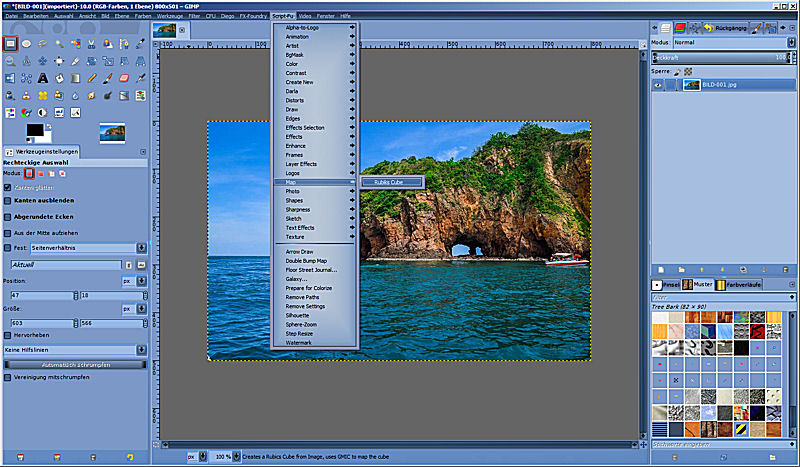
Task: Toggle the Kanten glätten checkbox
Action: click(x=8, y=187)
